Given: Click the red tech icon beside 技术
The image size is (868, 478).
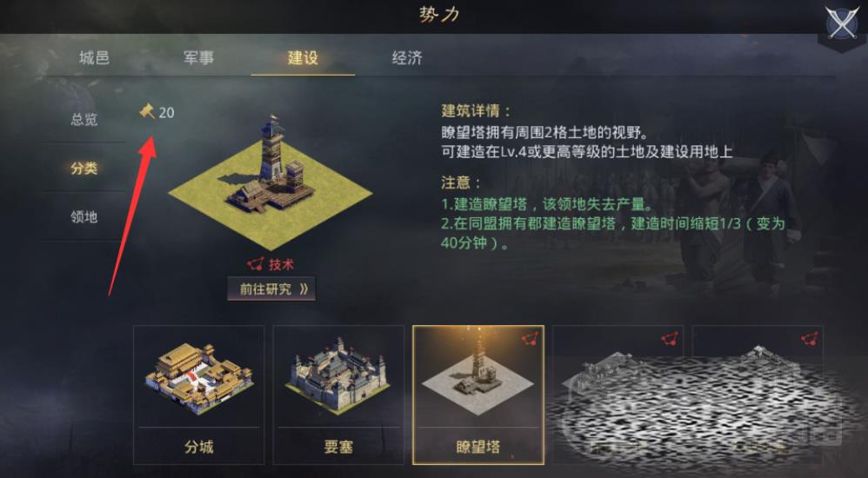Looking at the screenshot, I should (256, 264).
